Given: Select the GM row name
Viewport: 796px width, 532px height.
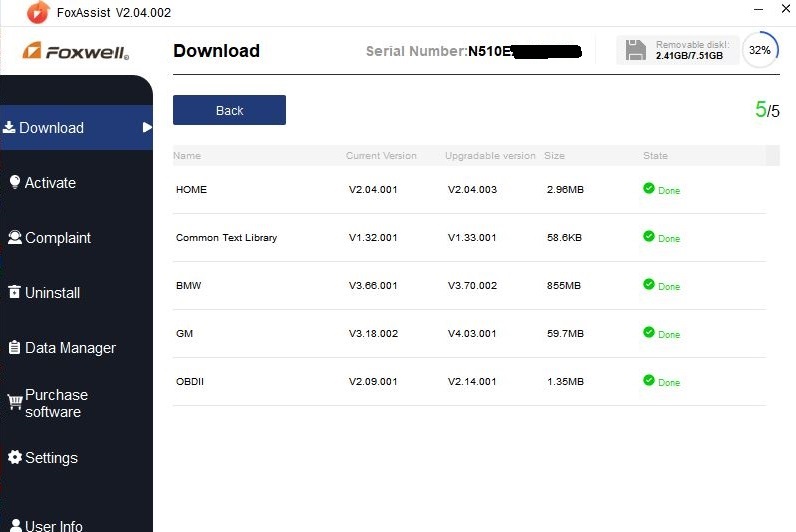Looking at the screenshot, I should (184, 334).
